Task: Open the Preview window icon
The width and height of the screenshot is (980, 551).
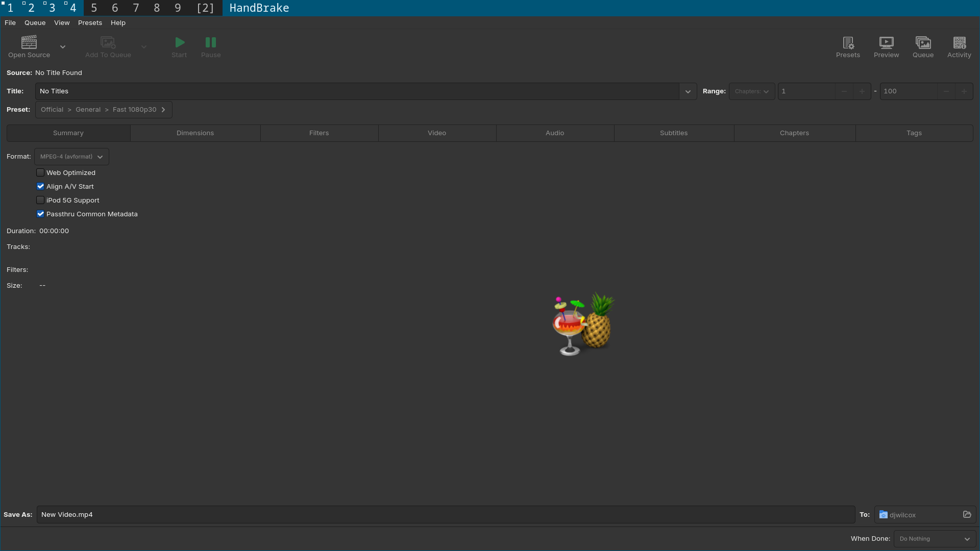Action: [x=887, y=42]
